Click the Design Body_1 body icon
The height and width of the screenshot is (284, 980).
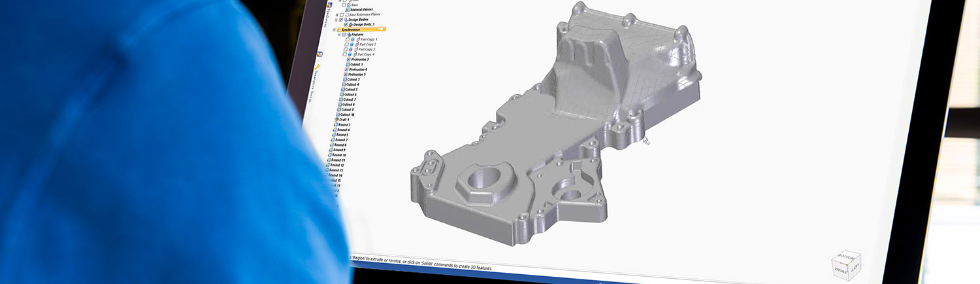tap(351, 25)
